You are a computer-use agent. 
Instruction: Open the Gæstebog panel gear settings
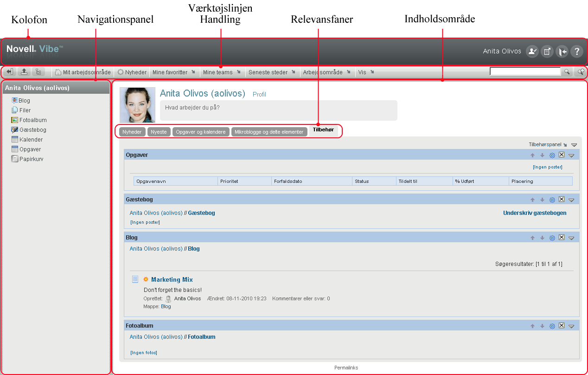point(552,200)
